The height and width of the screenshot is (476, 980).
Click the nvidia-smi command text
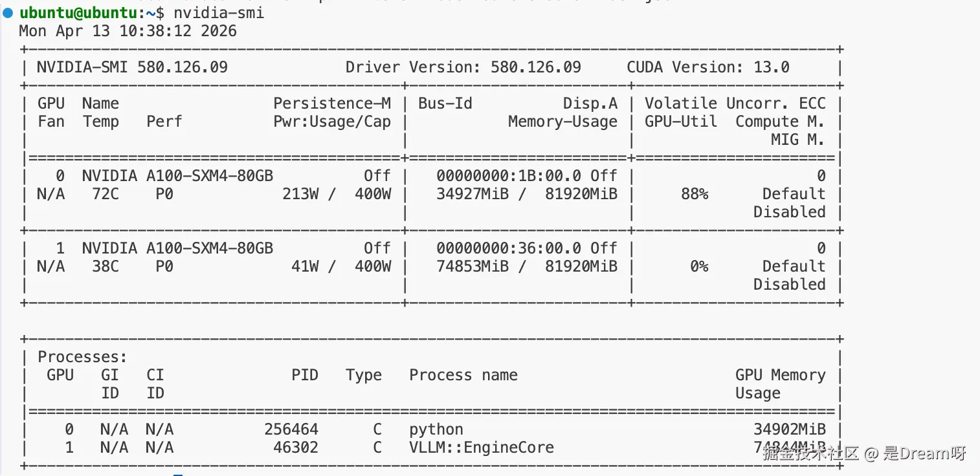[x=218, y=13]
